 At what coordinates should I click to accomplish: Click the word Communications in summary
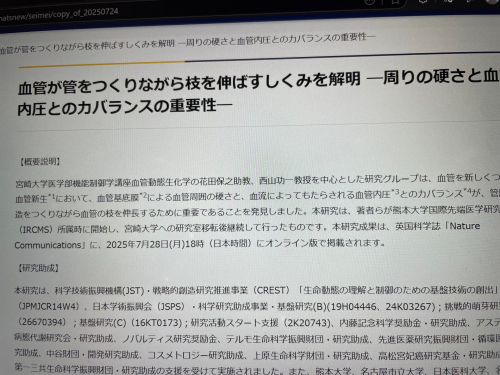tap(48, 245)
